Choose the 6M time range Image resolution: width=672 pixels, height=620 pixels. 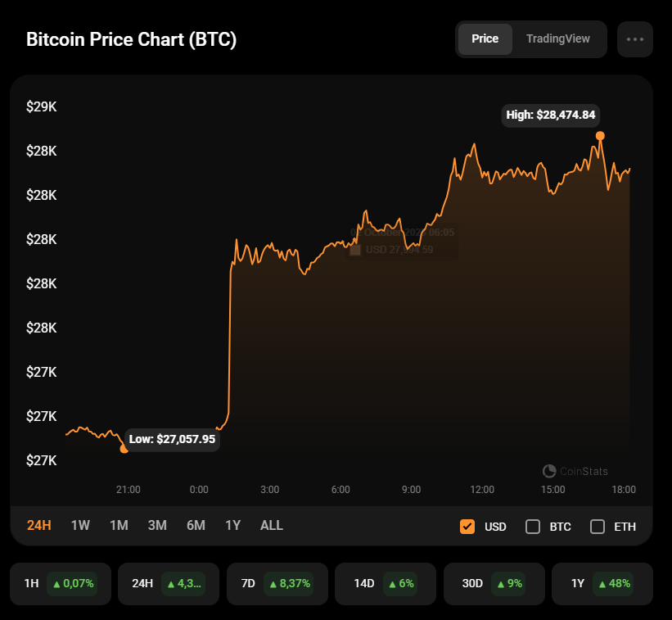[196, 526]
